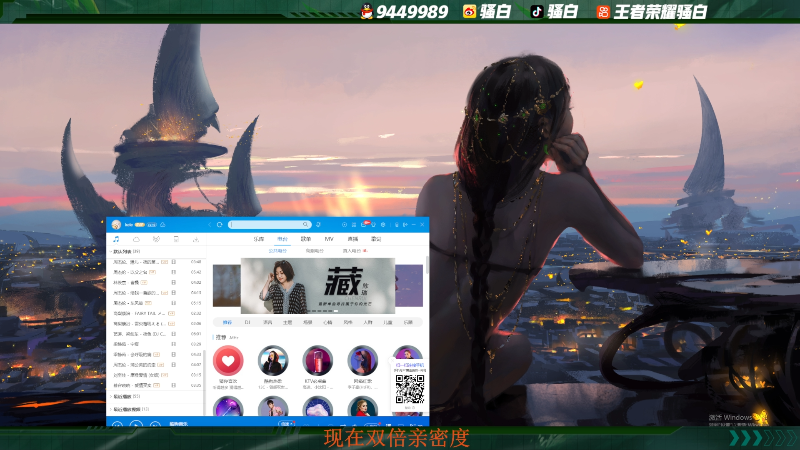
Task: Open the skin shirt icon in header
Action: (373, 224)
